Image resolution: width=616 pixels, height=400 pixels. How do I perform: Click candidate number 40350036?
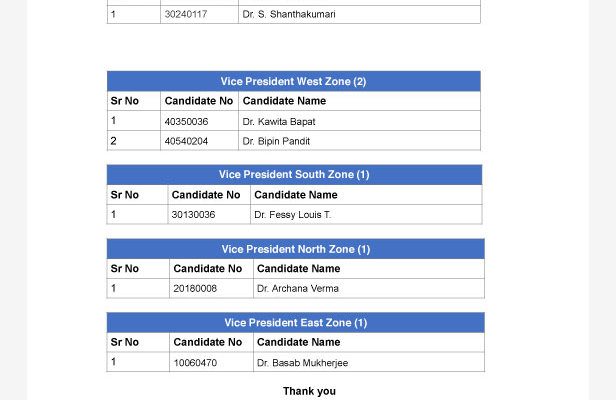point(186,121)
